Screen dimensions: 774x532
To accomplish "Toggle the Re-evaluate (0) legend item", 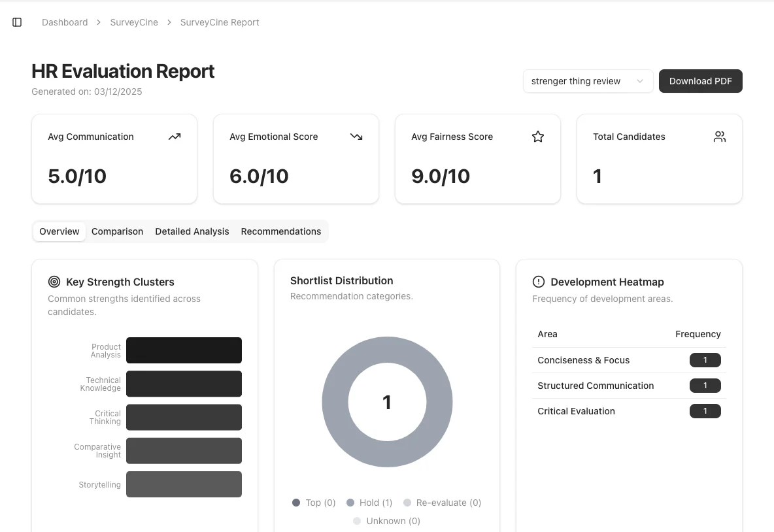I will (x=442, y=503).
